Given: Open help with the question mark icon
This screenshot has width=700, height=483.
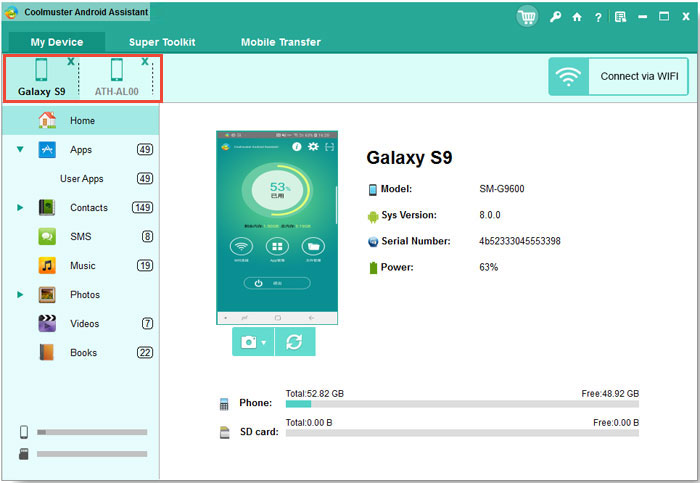Looking at the screenshot, I should pyautogui.click(x=598, y=18).
